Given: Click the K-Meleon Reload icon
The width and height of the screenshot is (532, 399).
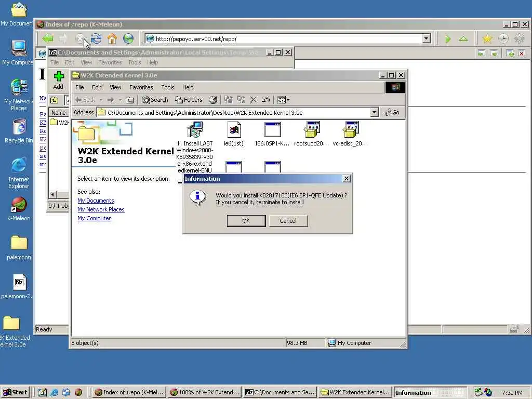Looking at the screenshot, I should [x=96, y=38].
